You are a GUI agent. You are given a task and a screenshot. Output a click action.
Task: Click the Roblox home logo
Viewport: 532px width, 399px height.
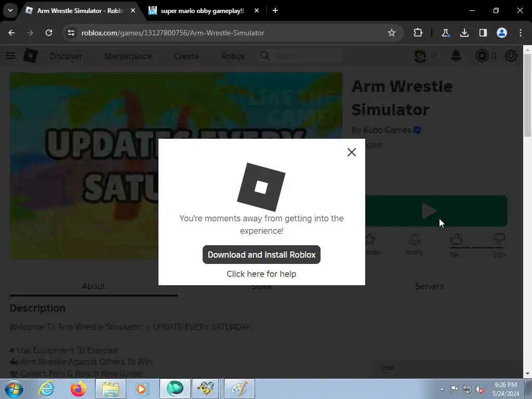[30, 56]
